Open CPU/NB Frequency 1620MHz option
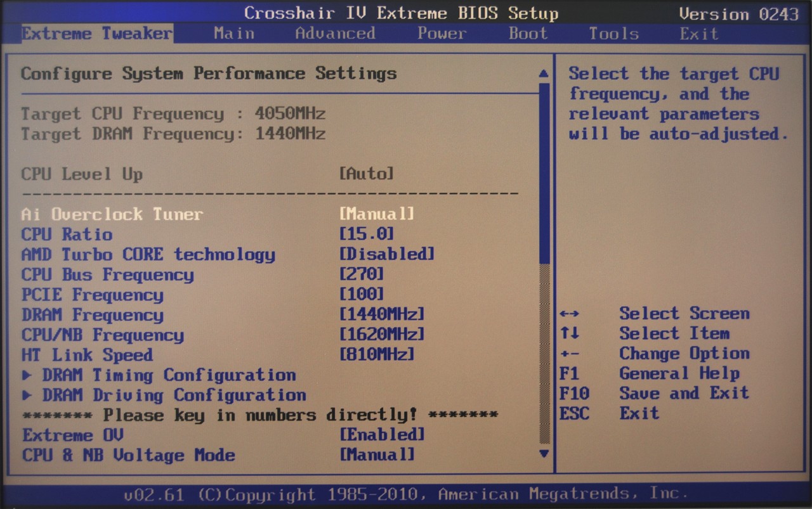Image resolution: width=812 pixels, height=509 pixels. pos(382,335)
